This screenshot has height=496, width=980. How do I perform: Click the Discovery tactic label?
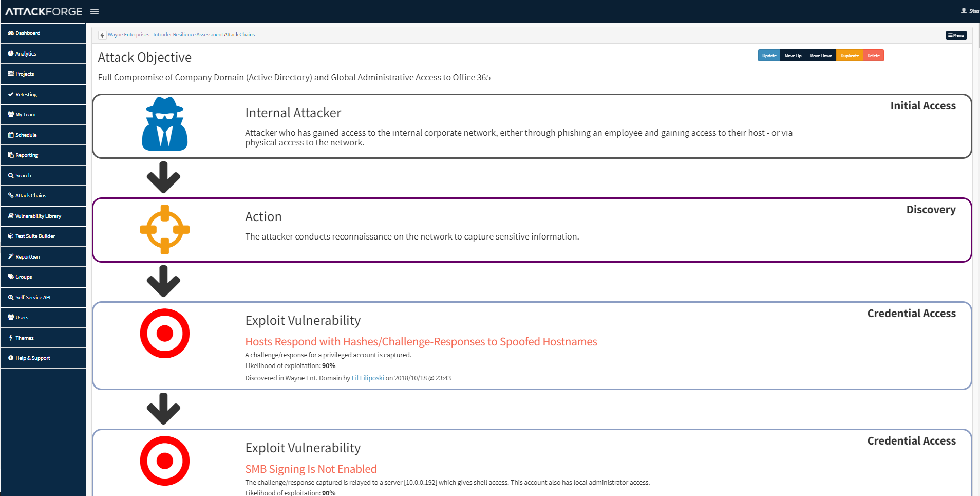pos(931,210)
